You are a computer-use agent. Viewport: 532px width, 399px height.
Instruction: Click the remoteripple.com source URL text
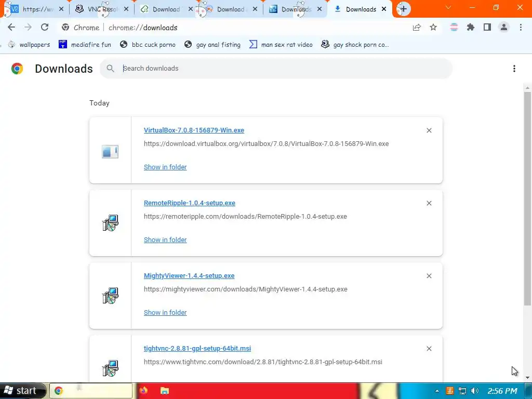[x=245, y=217]
